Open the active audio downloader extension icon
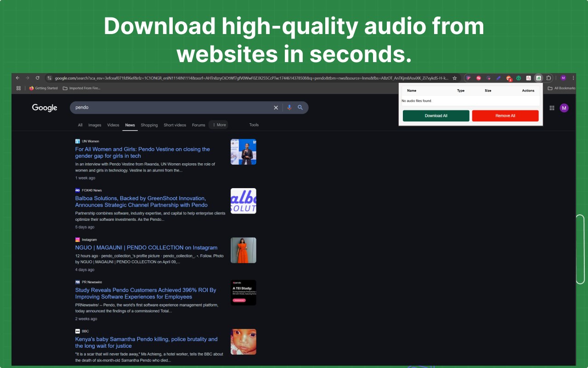Screen dimensions: 588x368 click(x=539, y=78)
